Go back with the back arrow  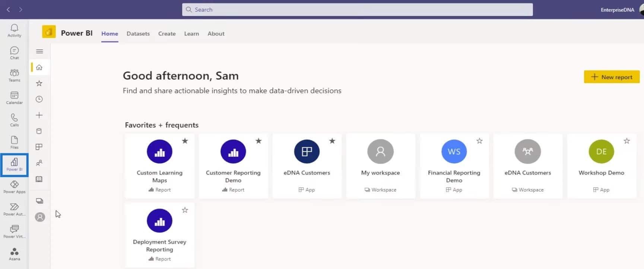(8, 10)
